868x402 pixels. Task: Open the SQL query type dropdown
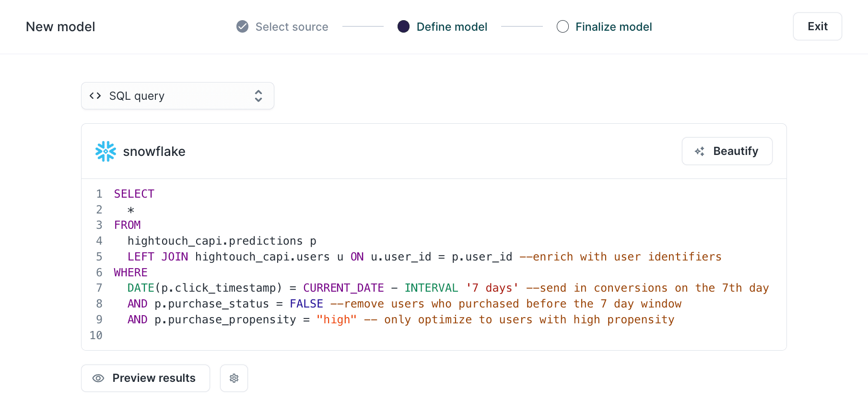(177, 96)
